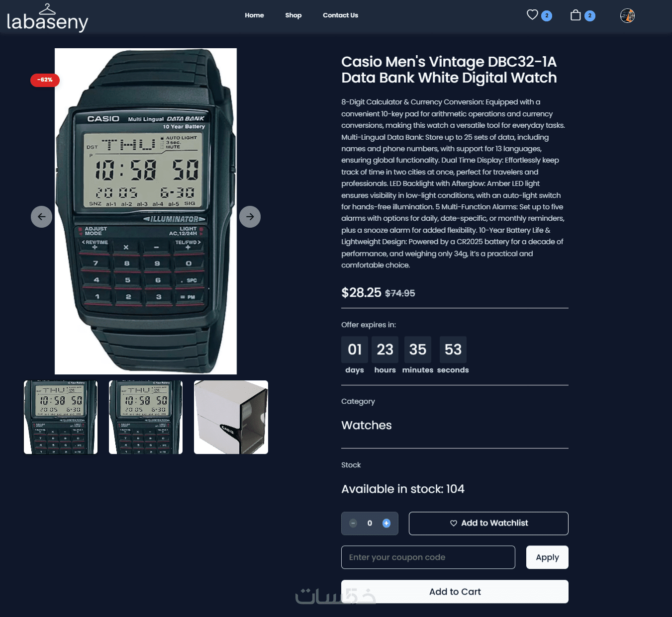Viewport: 672px width, 617px height.
Task: Click the labaseny logo
Action: (47, 18)
